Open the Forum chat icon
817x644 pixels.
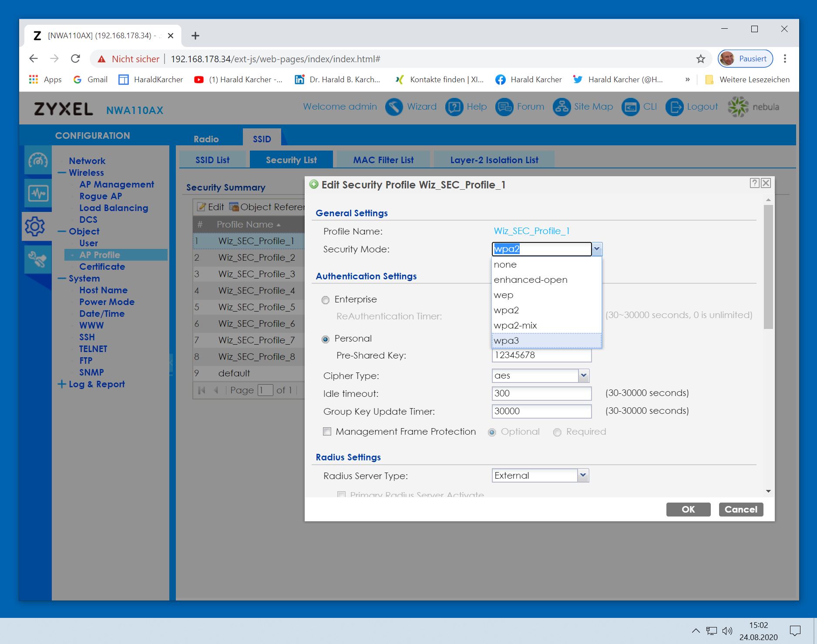pos(504,107)
